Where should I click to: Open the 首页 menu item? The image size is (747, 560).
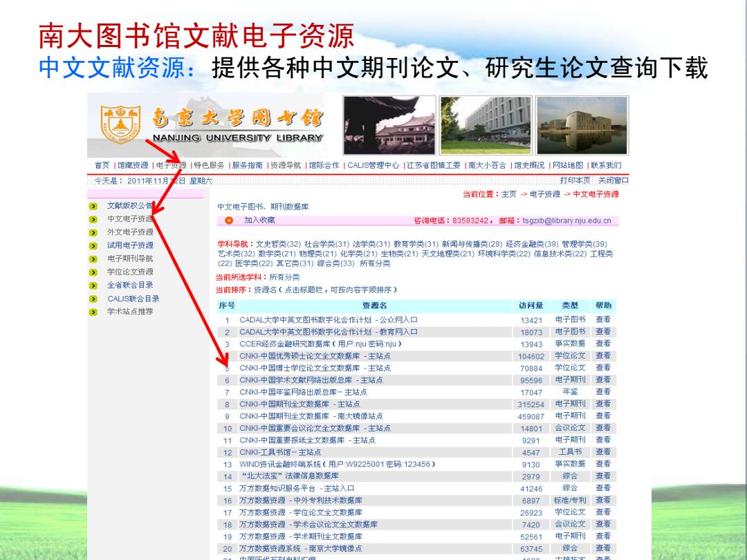(102, 165)
